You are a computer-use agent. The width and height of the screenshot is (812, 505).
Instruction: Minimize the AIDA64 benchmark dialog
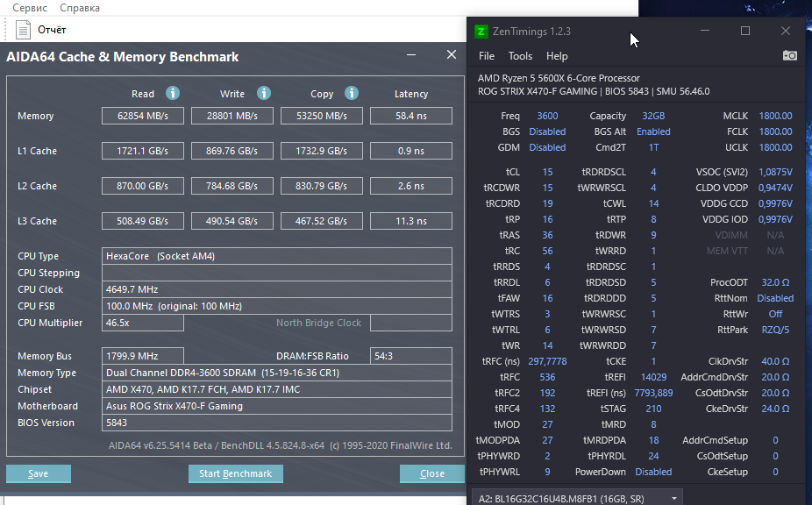(411, 55)
